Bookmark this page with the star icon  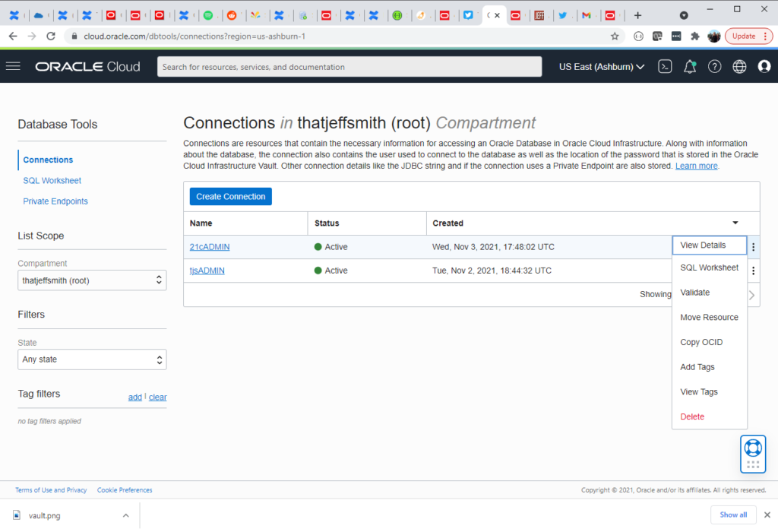(x=615, y=36)
